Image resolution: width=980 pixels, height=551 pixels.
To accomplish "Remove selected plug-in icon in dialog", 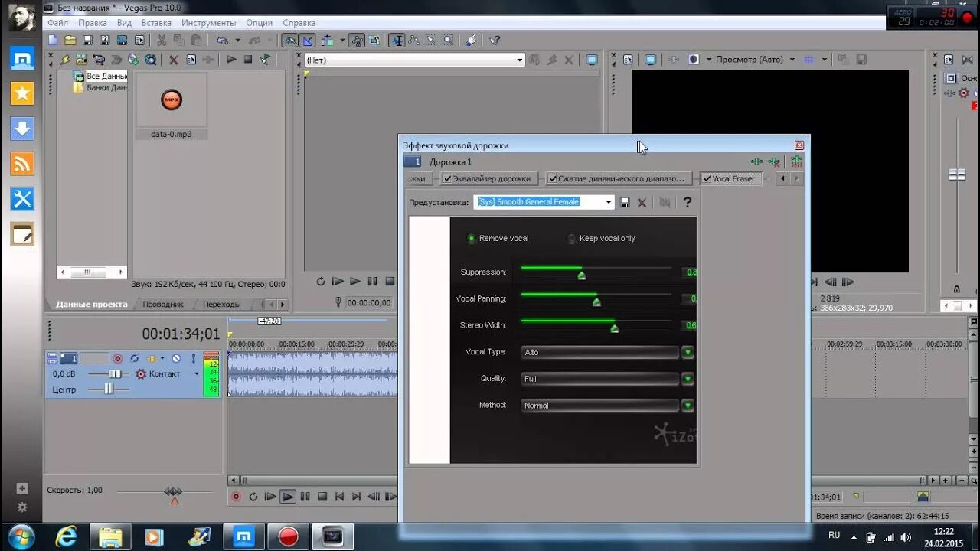I will point(775,161).
